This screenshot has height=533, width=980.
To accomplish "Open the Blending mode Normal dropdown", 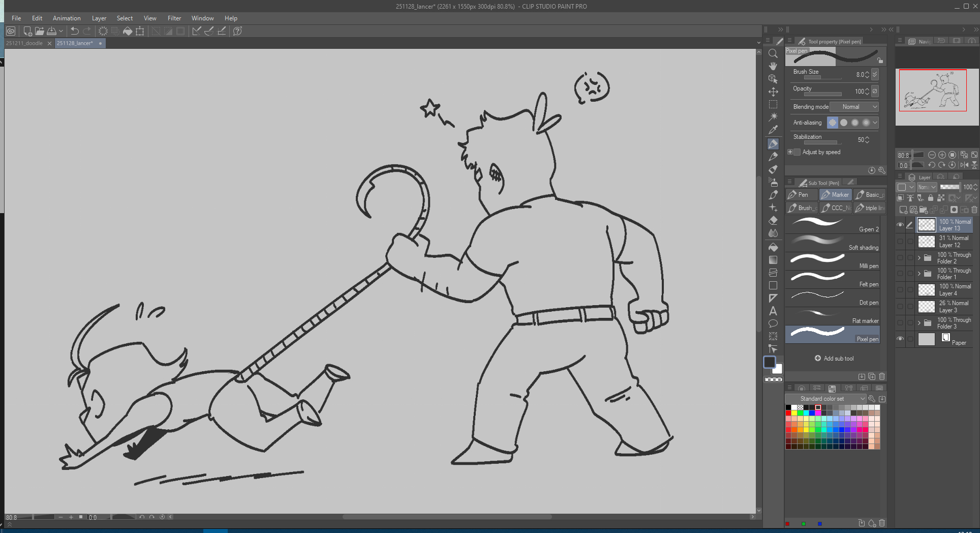I will (x=854, y=107).
